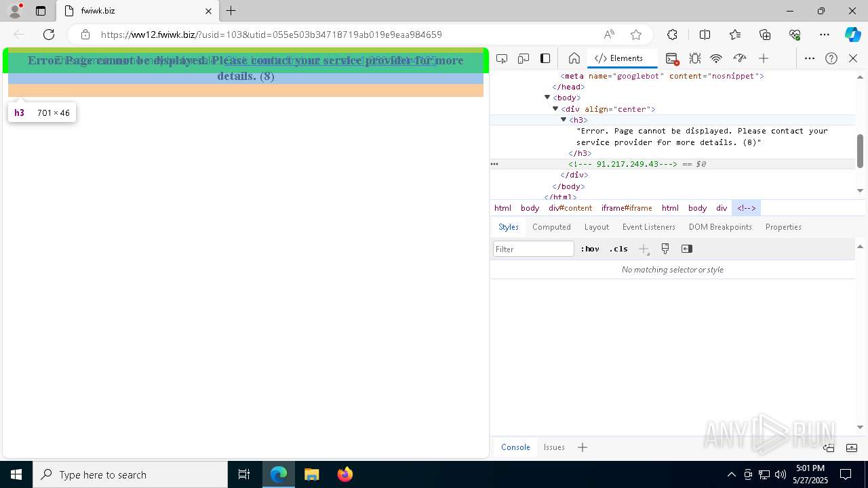Open the Performance gauge icon tool

pyautogui.click(x=740, y=58)
